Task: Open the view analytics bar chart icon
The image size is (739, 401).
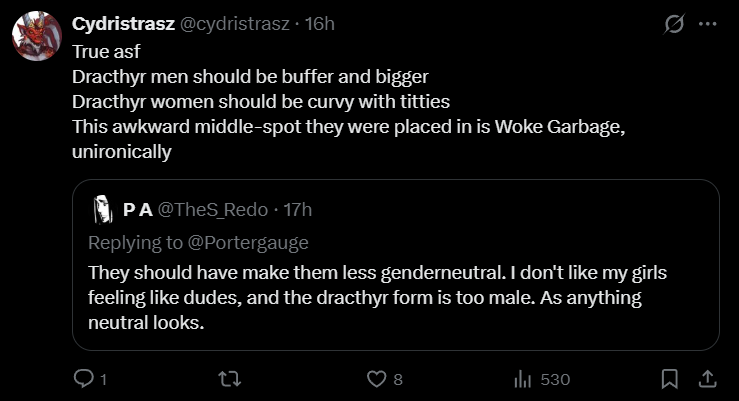Action: tap(521, 379)
